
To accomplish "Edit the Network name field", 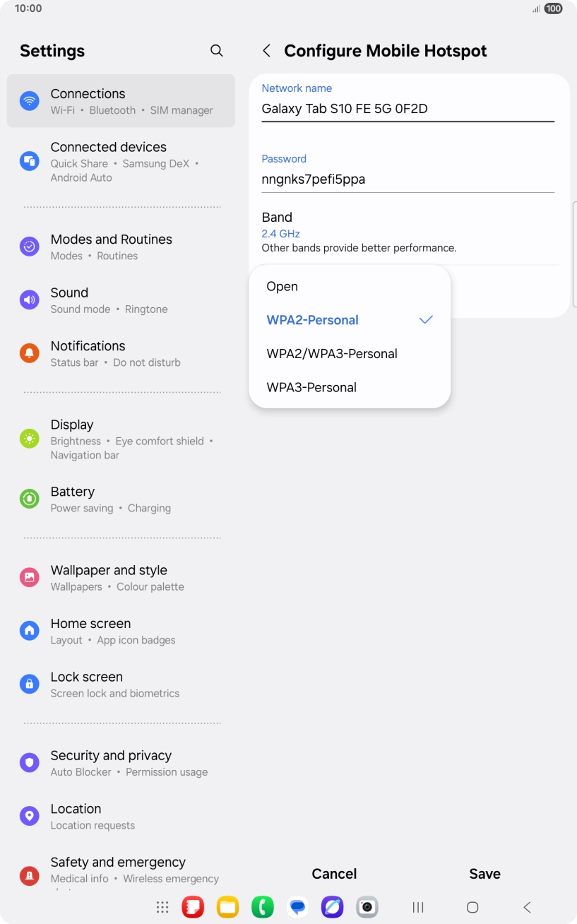I will pos(408,109).
